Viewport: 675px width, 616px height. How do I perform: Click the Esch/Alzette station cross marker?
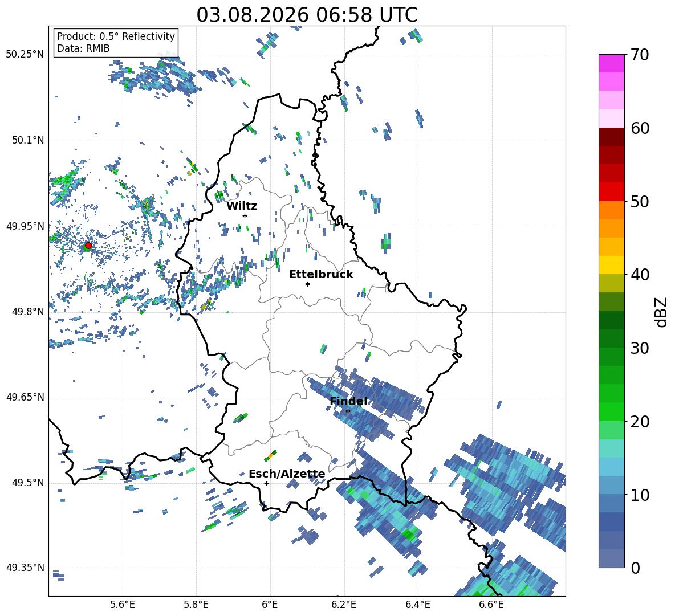pyautogui.click(x=266, y=483)
